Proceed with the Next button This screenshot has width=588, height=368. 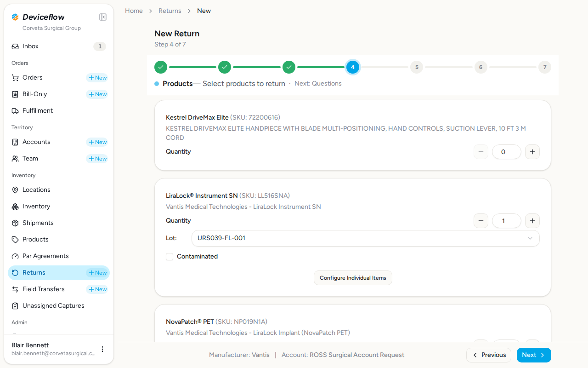tap(534, 355)
